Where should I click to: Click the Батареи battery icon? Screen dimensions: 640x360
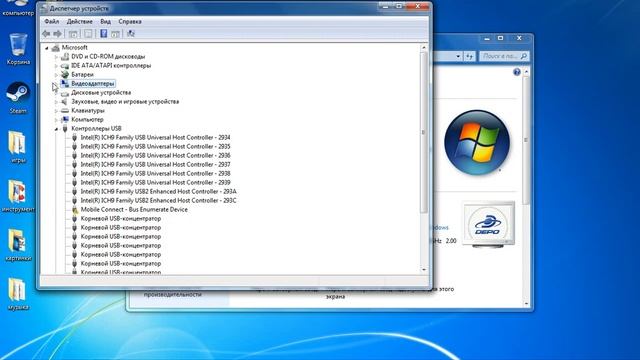(x=65, y=75)
